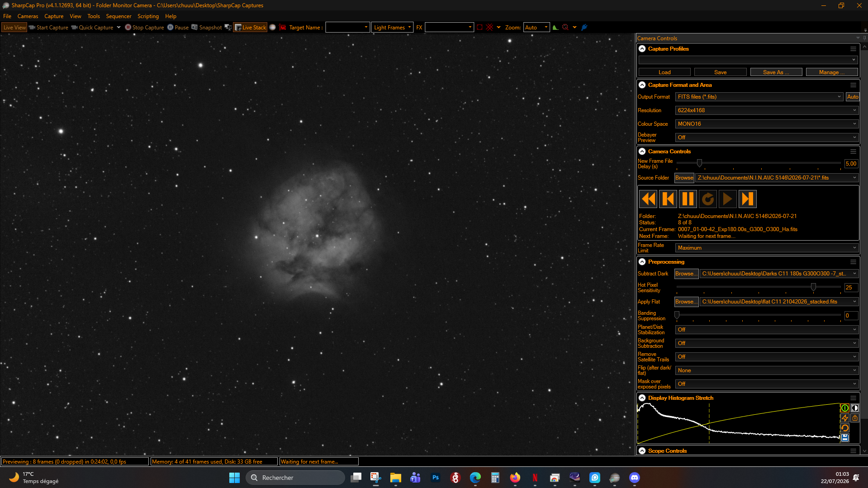The image size is (868, 488).
Task: Toggle the padlock lock-stretch icon
Action: click(x=854, y=418)
